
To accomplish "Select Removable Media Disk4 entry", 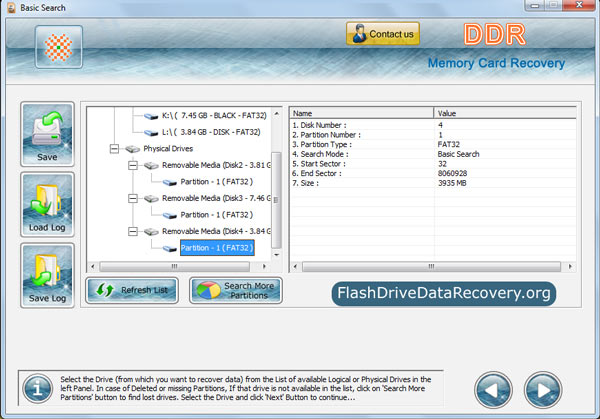I will coord(216,232).
